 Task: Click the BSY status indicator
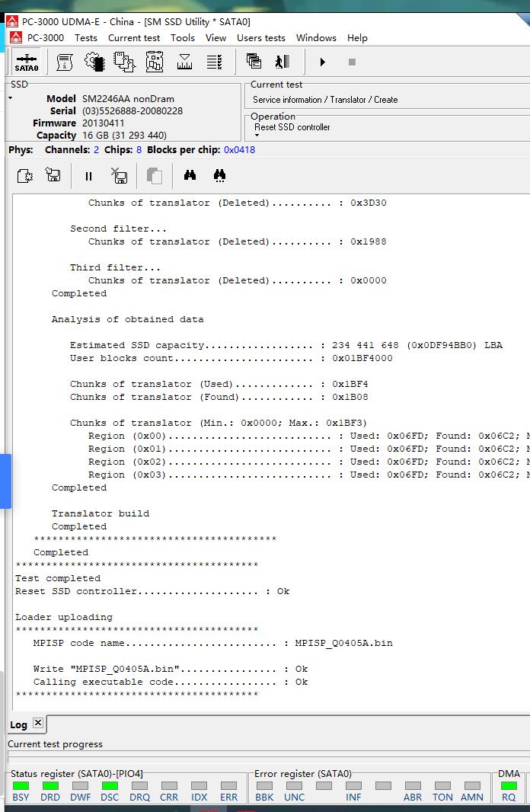(21, 785)
